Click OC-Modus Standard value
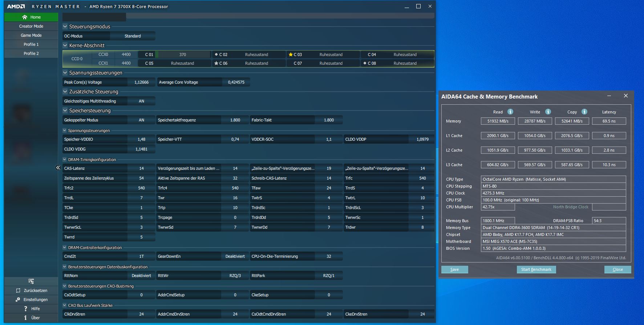644x325 pixels. click(x=133, y=36)
